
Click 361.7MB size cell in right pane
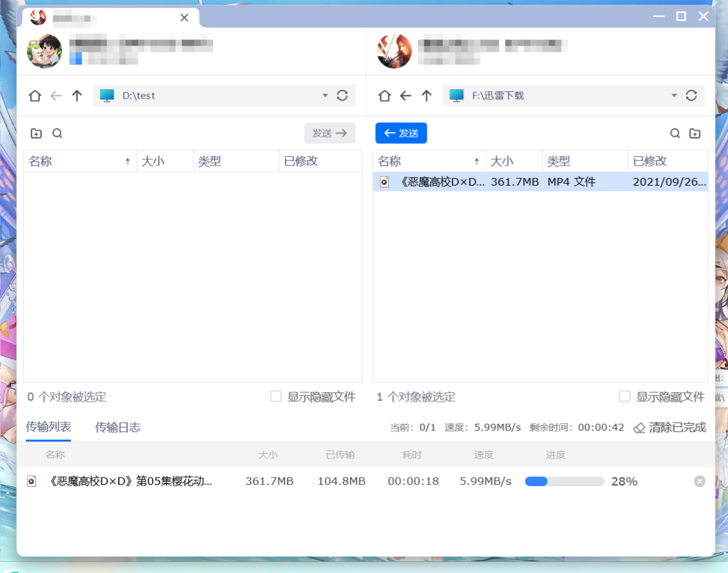point(514,182)
